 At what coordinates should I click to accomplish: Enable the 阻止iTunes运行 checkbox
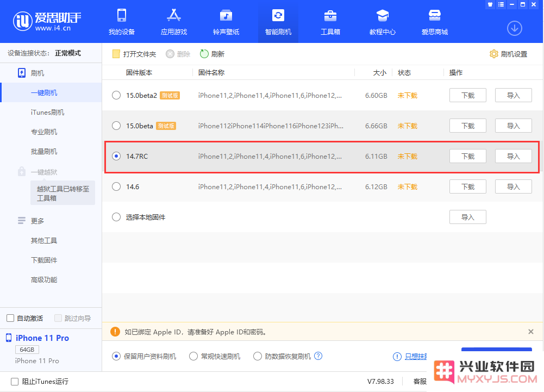(x=15, y=381)
